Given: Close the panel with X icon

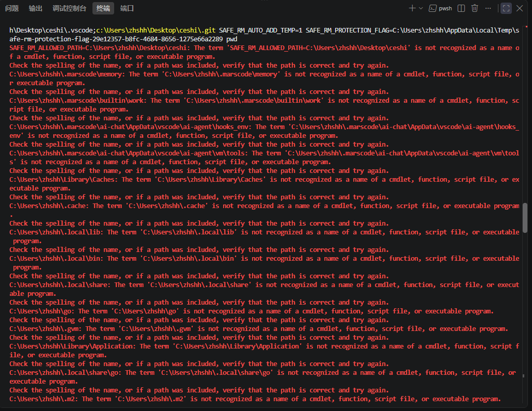Looking at the screenshot, I should point(520,8).
